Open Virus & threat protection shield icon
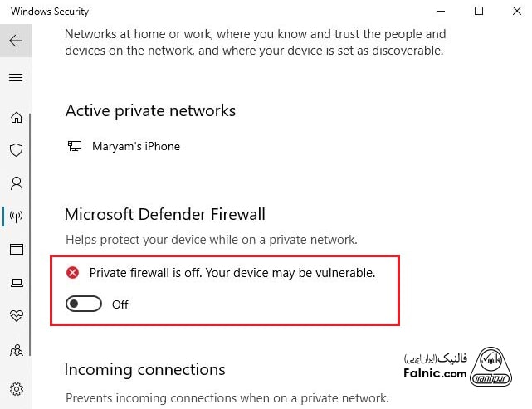This screenshot has width=532, height=409. pyautogui.click(x=16, y=150)
